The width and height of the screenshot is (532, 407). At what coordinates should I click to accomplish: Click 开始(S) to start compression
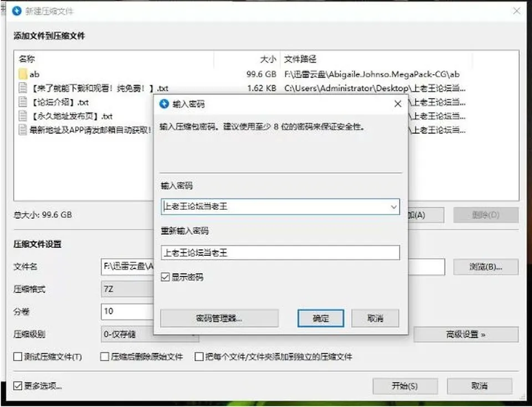(x=405, y=386)
